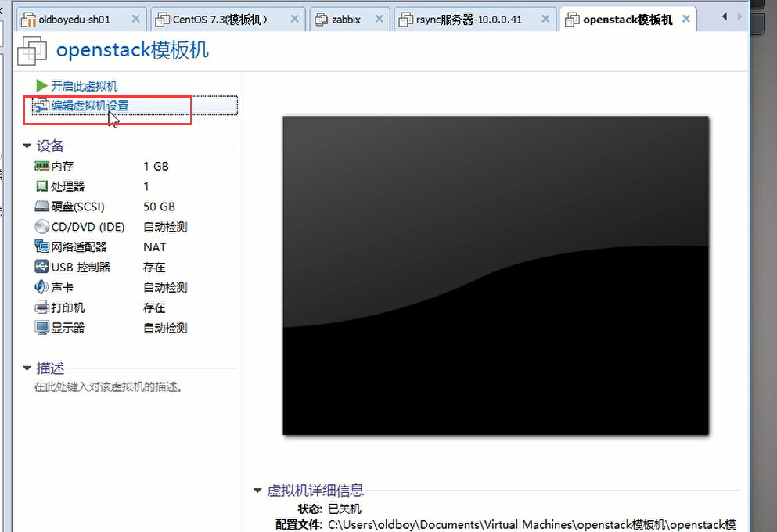777x532 pixels.
Task: Click the display (显示器) monitor icon
Action: click(42, 328)
